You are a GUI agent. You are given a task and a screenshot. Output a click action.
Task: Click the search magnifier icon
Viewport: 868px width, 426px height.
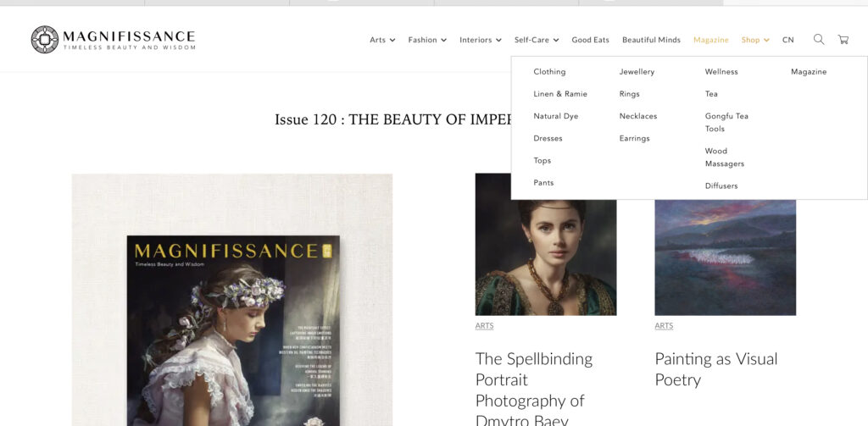[x=818, y=39]
